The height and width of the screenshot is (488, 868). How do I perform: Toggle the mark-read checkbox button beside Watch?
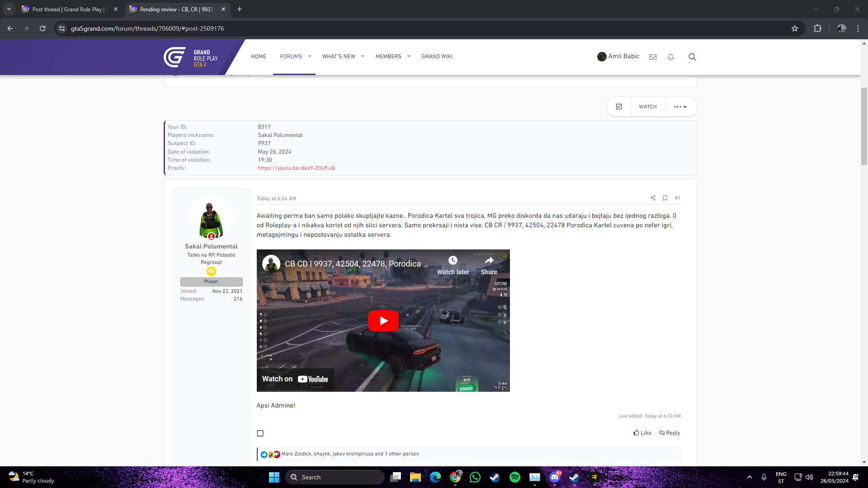[619, 107]
